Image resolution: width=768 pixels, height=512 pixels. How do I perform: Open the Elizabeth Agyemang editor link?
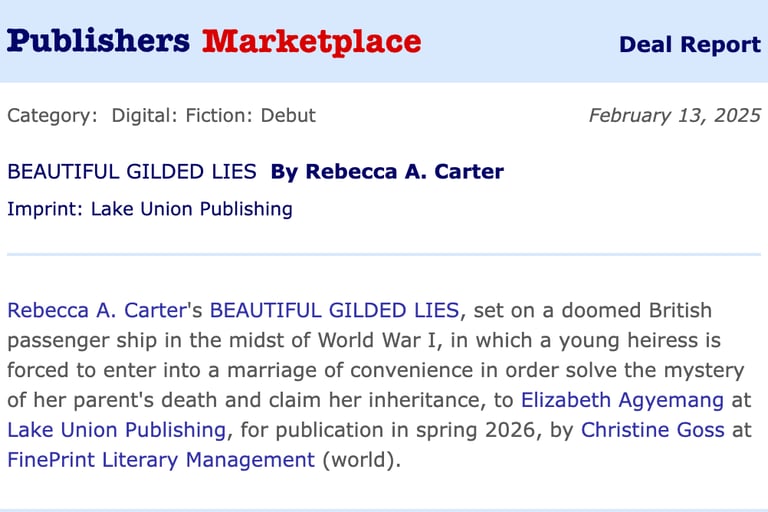click(x=622, y=400)
